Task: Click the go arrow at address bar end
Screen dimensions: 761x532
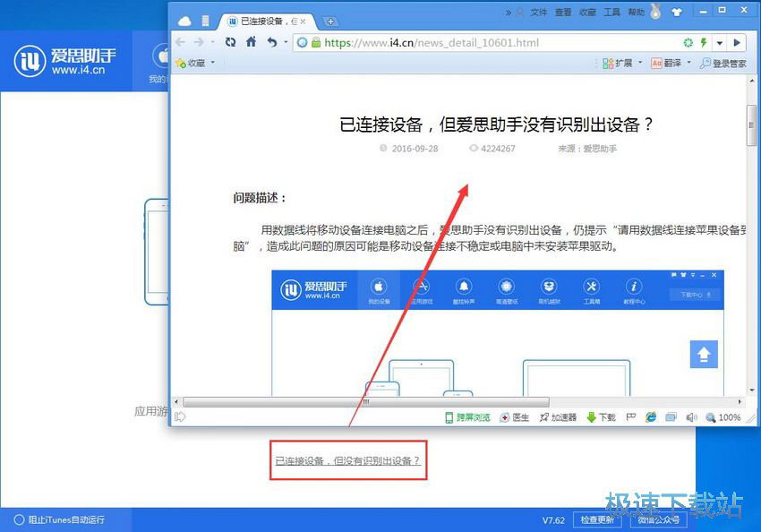Action: tap(737, 43)
